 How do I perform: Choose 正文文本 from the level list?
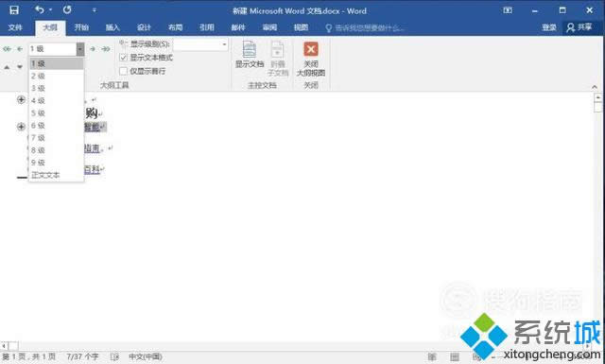57,175
